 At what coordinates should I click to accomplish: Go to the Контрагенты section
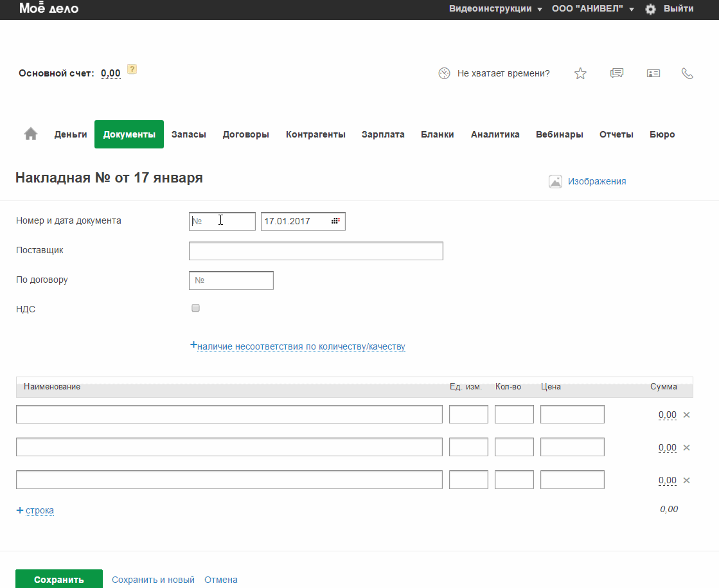click(315, 134)
